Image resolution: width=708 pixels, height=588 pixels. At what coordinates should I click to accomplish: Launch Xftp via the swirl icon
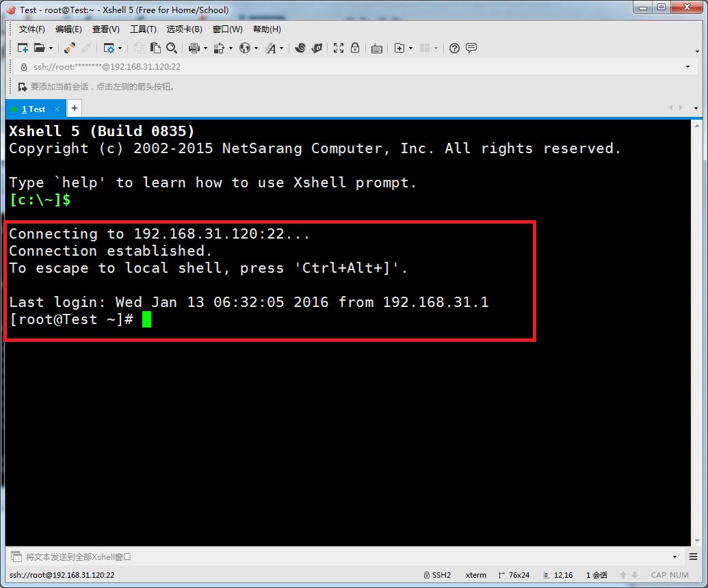point(300,48)
